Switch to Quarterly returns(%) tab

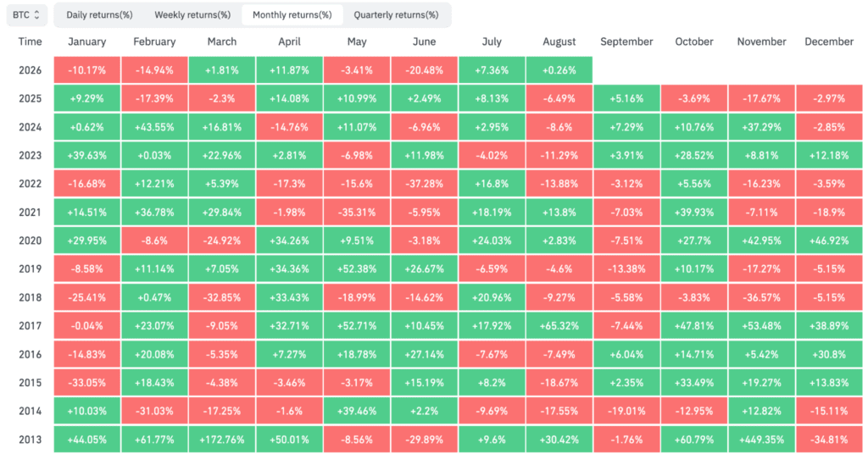(x=397, y=15)
